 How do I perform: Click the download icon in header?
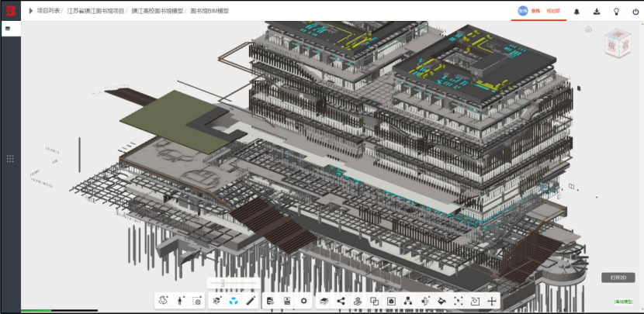coord(597,12)
